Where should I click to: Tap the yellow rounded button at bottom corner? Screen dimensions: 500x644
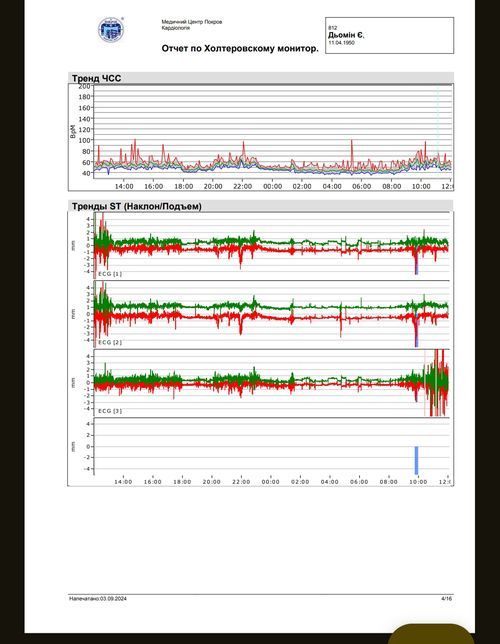[431, 634]
